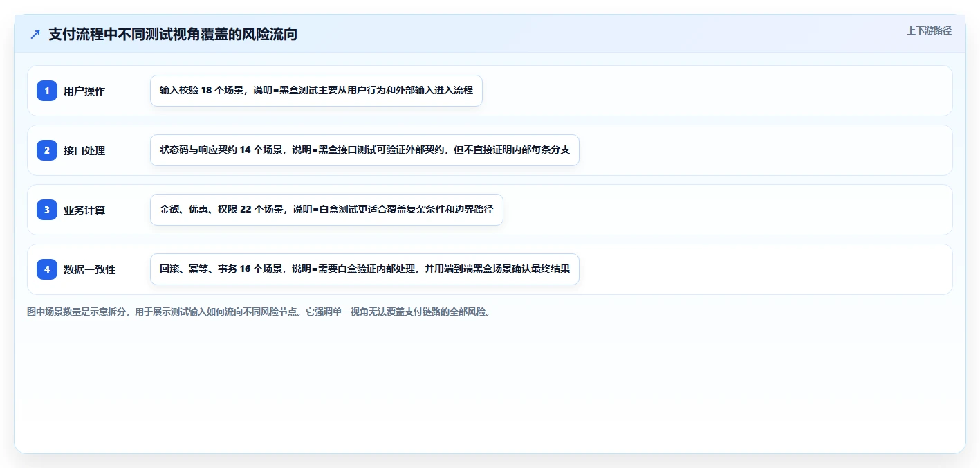
Task: Click the 输入校验 18 个场景 description box
Action: point(316,91)
